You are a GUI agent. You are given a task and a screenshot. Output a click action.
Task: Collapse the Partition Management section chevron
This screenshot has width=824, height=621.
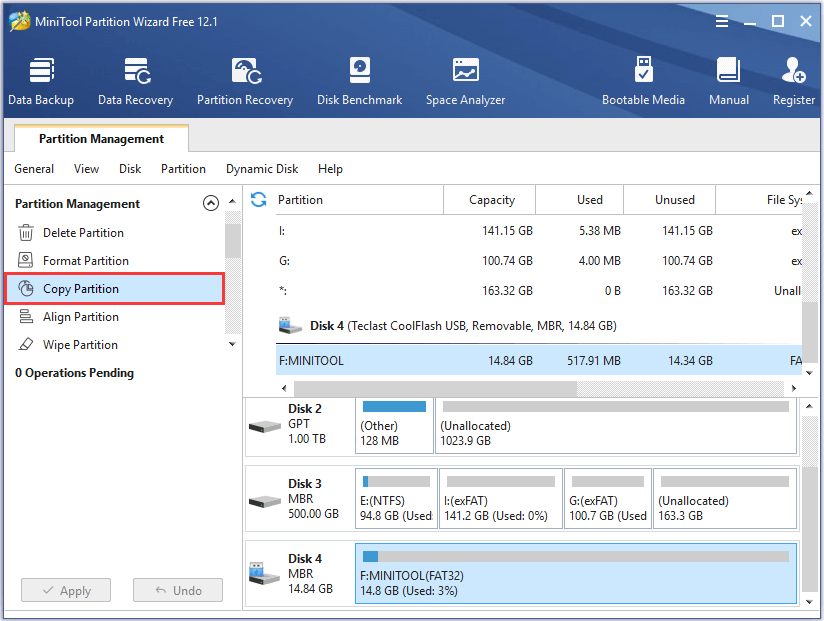(x=210, y=203)
